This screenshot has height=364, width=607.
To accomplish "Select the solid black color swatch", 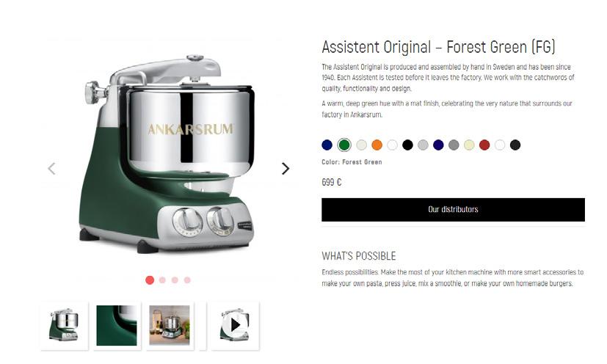I will [407, 145].
